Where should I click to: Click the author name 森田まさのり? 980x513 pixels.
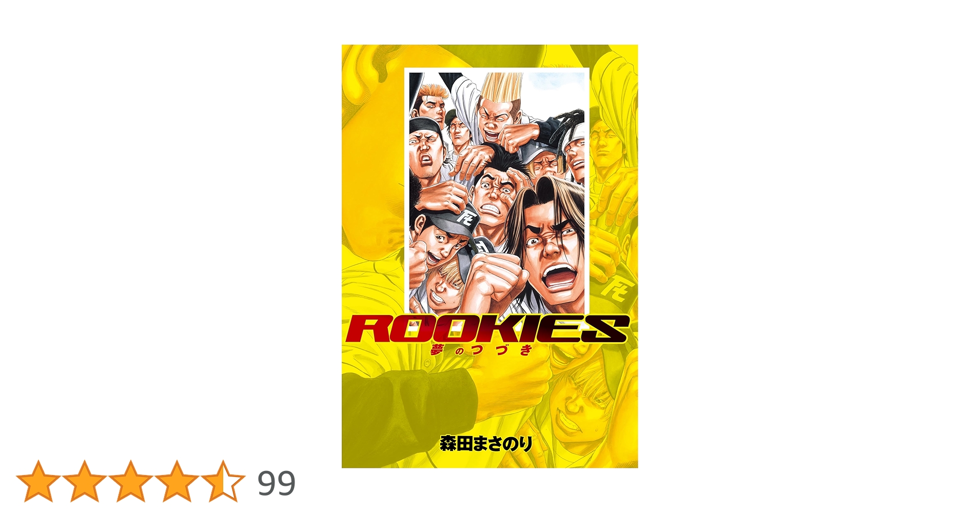click(x=486, y=444)
